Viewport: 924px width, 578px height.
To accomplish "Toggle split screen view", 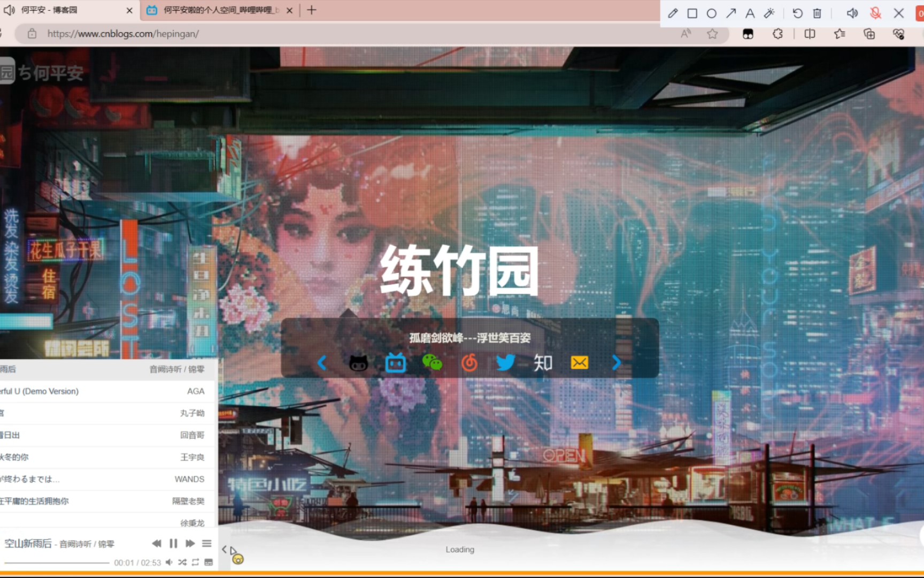I will (810, 34).
